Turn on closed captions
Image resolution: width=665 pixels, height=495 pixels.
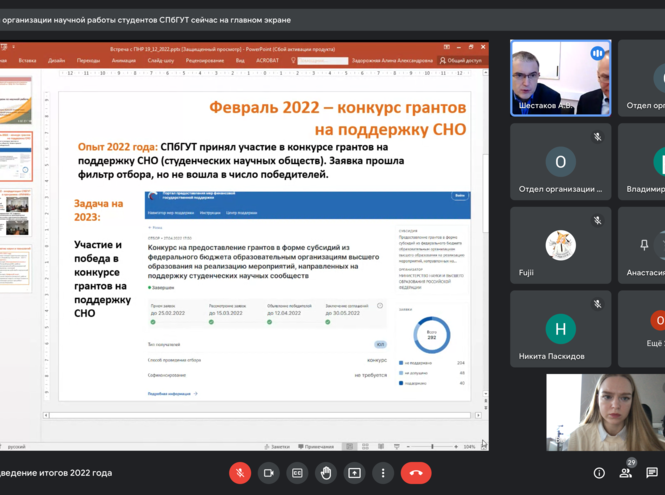click(297, 473)
